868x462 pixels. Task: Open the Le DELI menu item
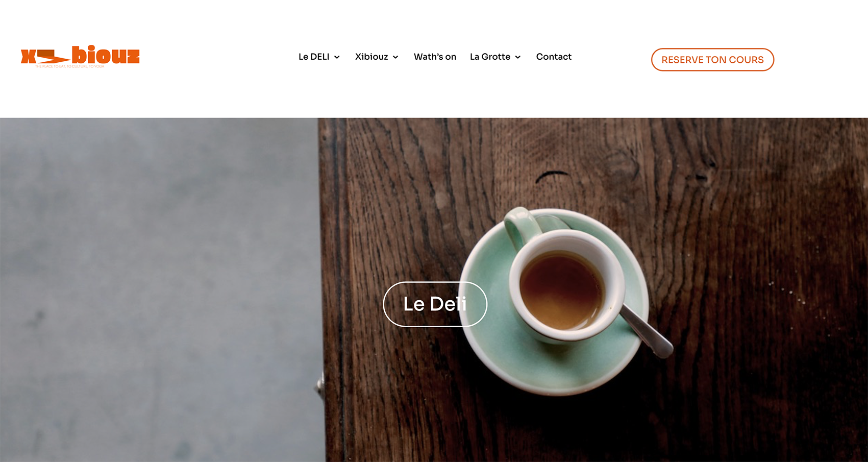(314, 57)
